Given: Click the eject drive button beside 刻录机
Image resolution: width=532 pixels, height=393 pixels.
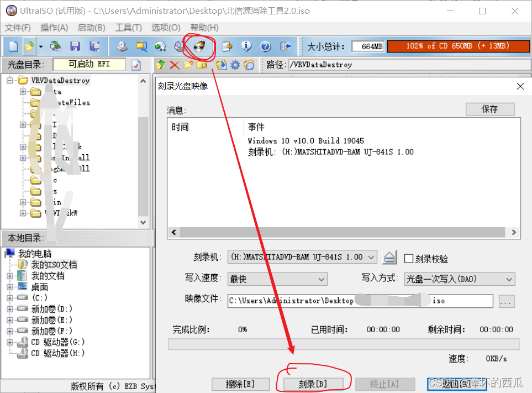Looking at the screenshot, I should tap(389, 257).
